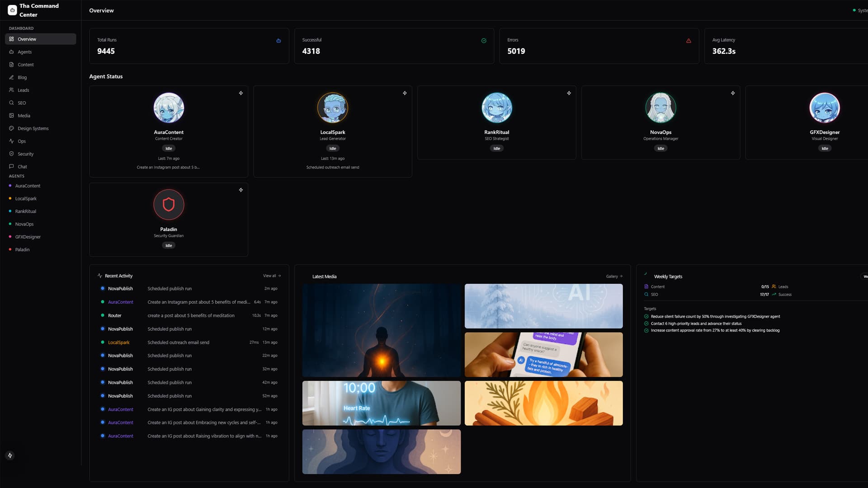Open the meditation sunset image in Latest Media
868x488 pixels.
[x=381, y=330]
